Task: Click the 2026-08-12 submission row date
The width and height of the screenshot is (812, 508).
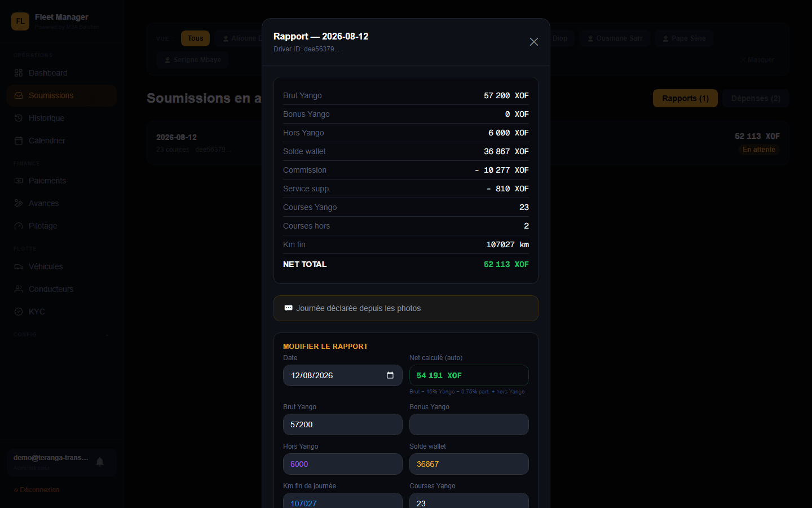Action: (x=176, y=137)
